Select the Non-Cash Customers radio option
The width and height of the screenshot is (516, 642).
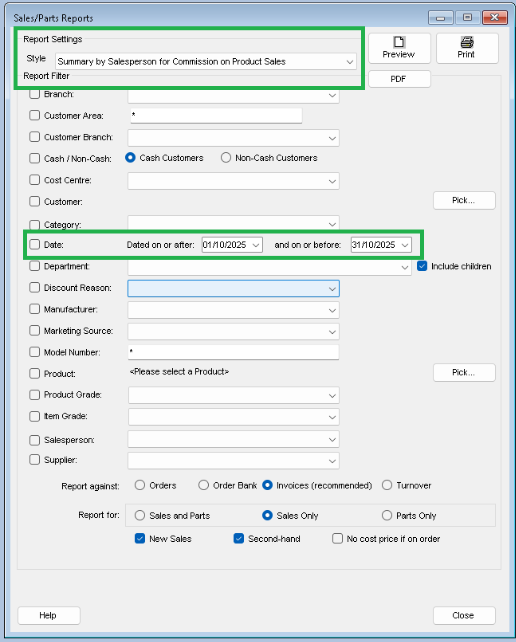click(226, 158)
